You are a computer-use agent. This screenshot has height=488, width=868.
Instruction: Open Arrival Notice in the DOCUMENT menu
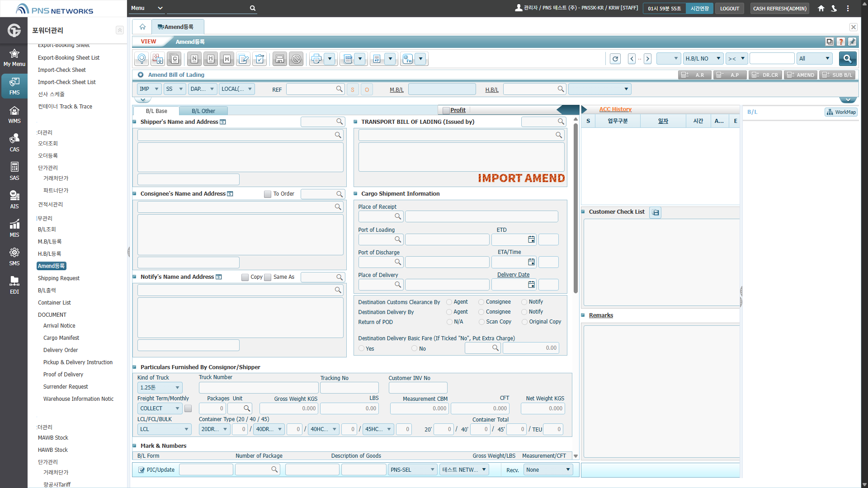click(59, 326)
